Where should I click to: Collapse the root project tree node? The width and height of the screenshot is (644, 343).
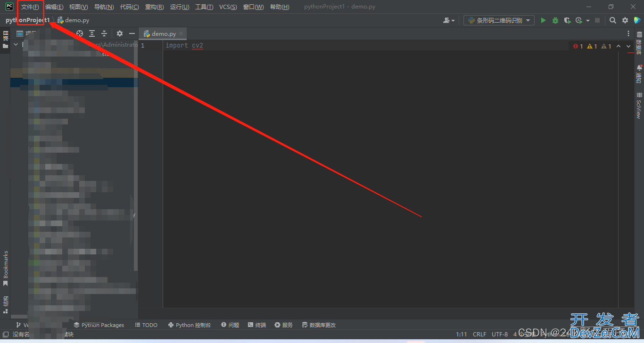pos(16,44)
